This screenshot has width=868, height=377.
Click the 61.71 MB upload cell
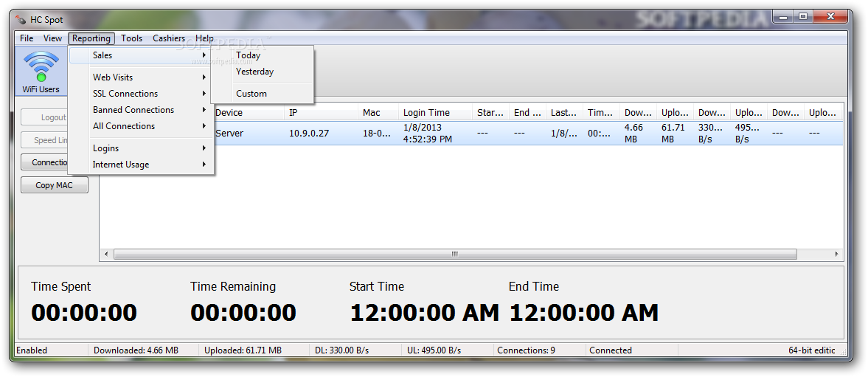[673, 134]
